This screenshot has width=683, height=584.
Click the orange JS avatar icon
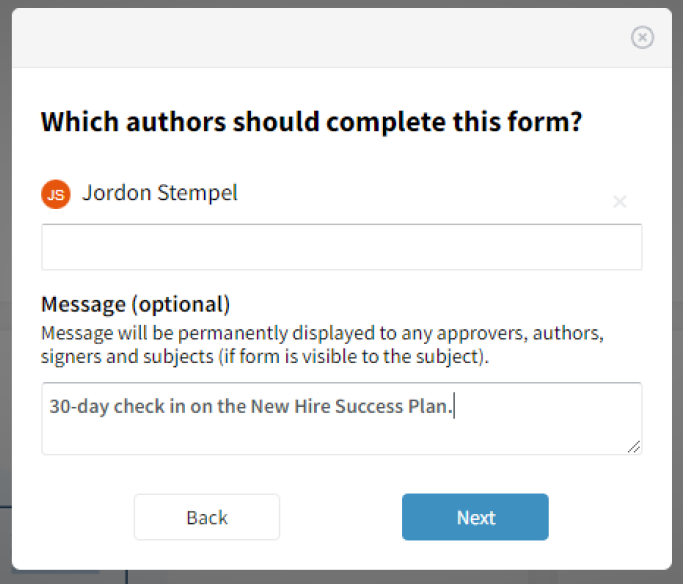pyautogui.click(x=56, y=194)
